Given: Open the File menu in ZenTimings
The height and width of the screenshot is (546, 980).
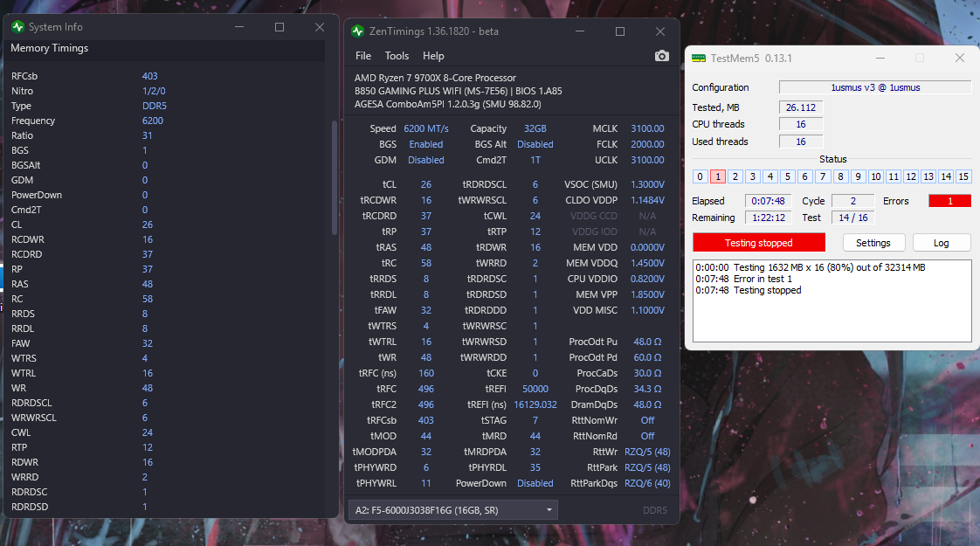Looking at the screenshot, I should click(x=363, y=56).
